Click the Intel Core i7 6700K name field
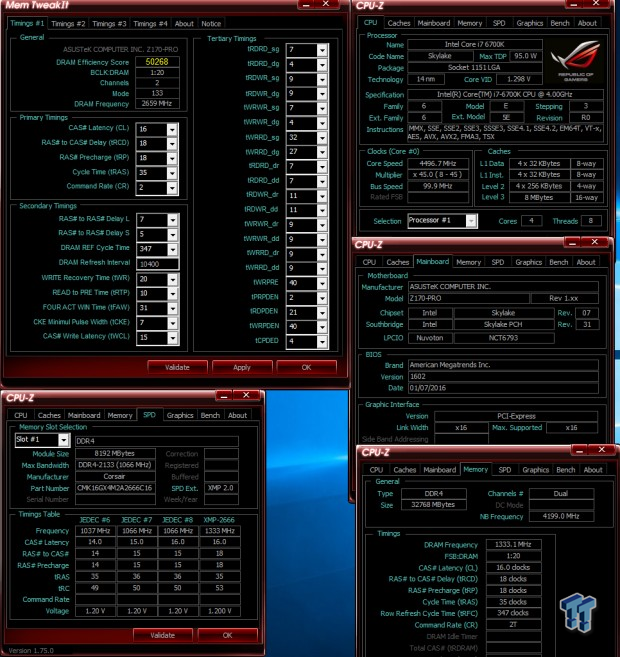 pos(475,44)
